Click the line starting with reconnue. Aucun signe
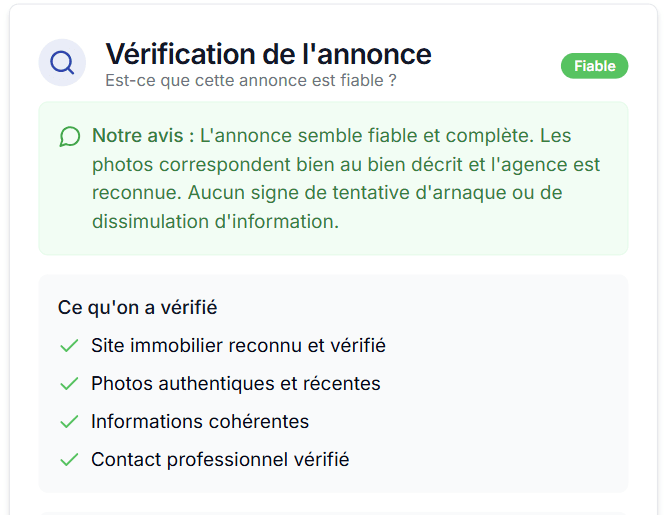This screenshot has height=515, width=666. click(x=328, y=193)
